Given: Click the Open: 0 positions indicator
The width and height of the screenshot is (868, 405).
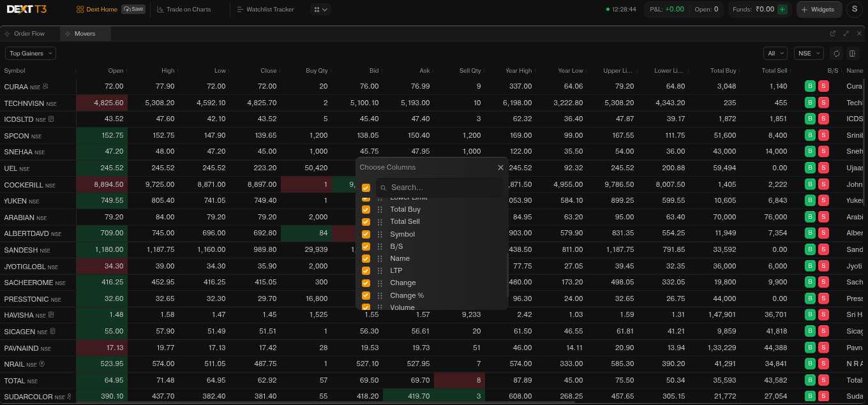Looking at the screenshot, I should pos(706,10).
